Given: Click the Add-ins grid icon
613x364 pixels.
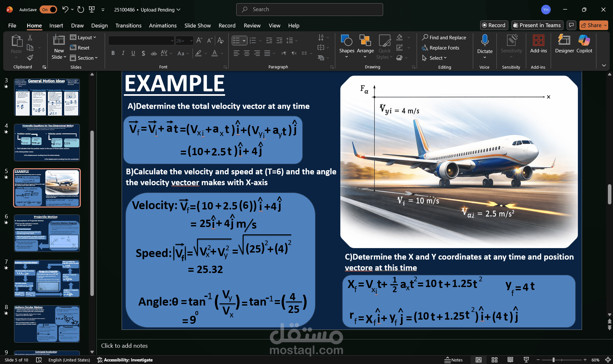Looking at the screenshot, I should coord(538,41).
